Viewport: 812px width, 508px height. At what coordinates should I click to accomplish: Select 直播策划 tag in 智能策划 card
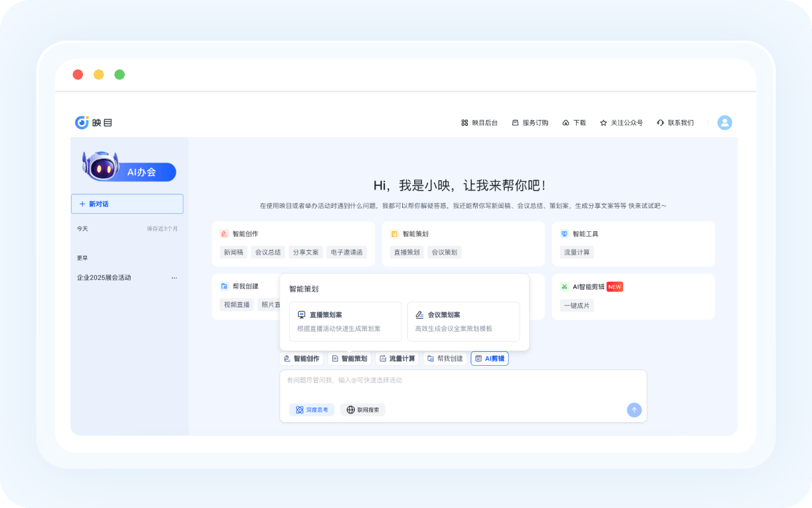(407, 252)
